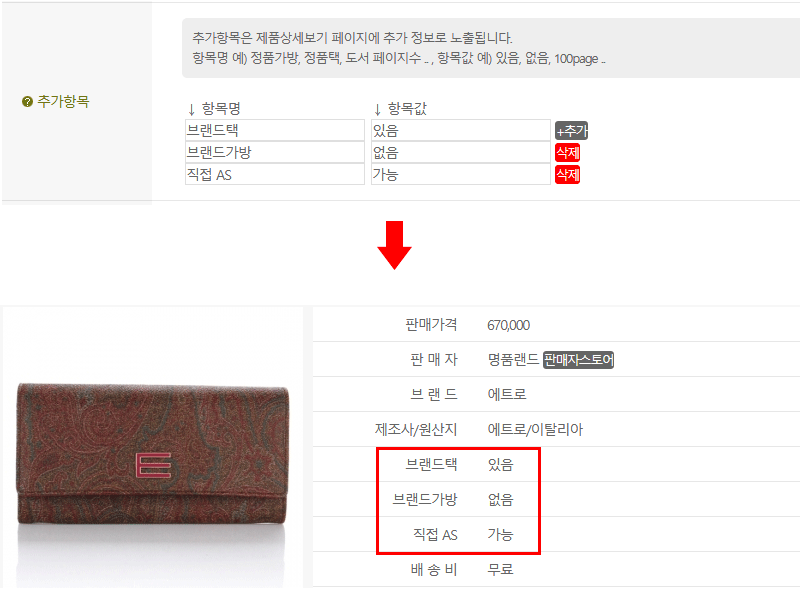Click the 브랜드택 row in product details
The width and height of the screenshot is (800, 591).
(x=556, y=464)
